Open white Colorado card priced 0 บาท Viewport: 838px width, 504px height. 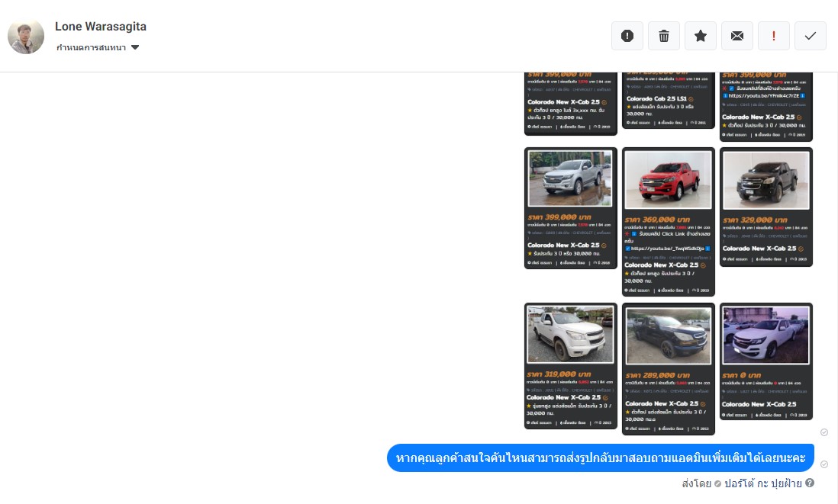(x=765, y=361)
